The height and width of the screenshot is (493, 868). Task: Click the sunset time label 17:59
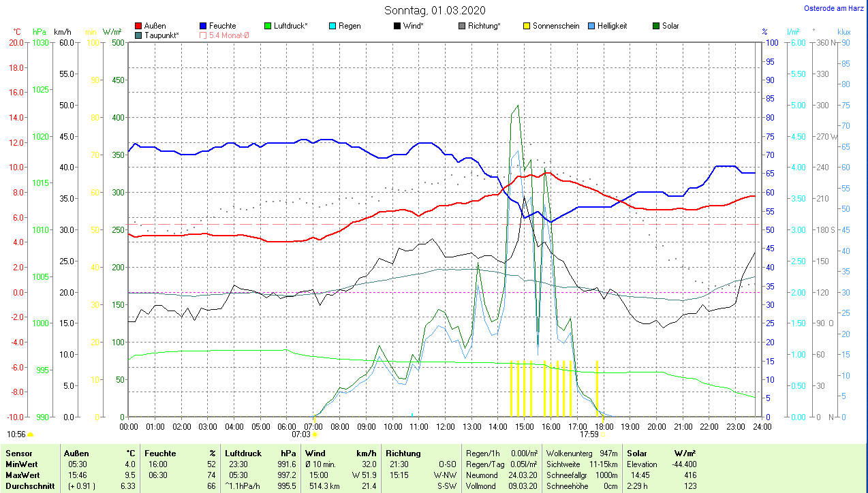[x=589, y=434]
